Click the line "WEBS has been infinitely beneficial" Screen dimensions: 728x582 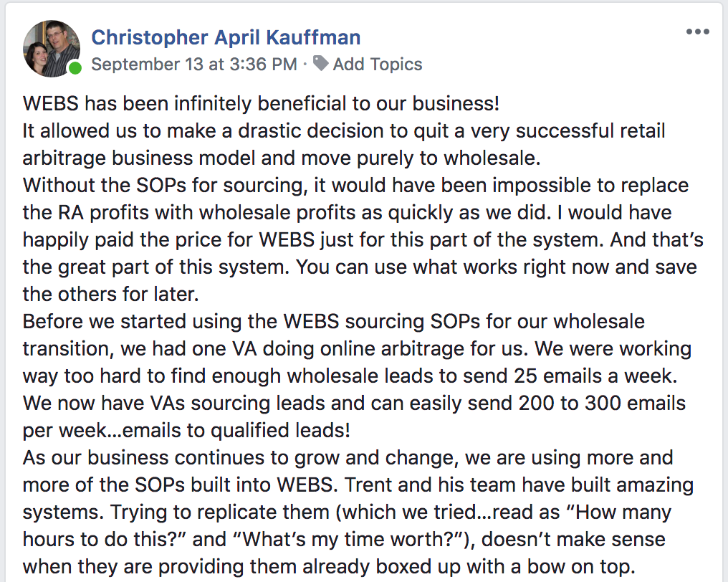tap(261, 103)
